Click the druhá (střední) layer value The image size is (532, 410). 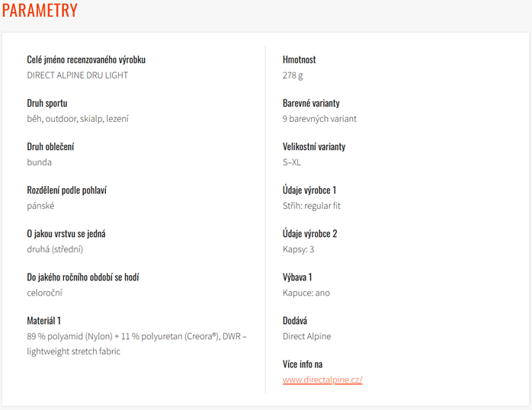pos(55,249)
